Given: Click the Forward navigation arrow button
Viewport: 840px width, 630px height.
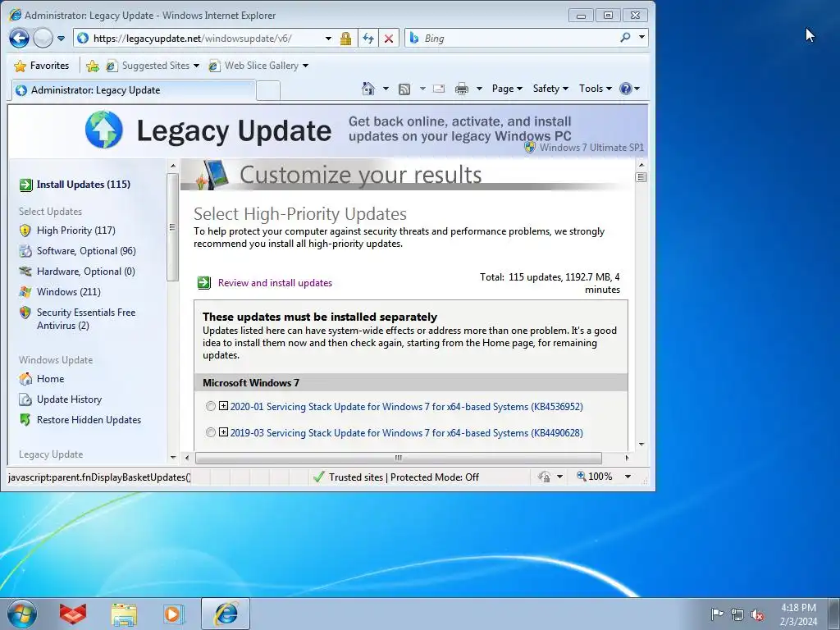Looking at the screenshot, I should coord(43,38).
